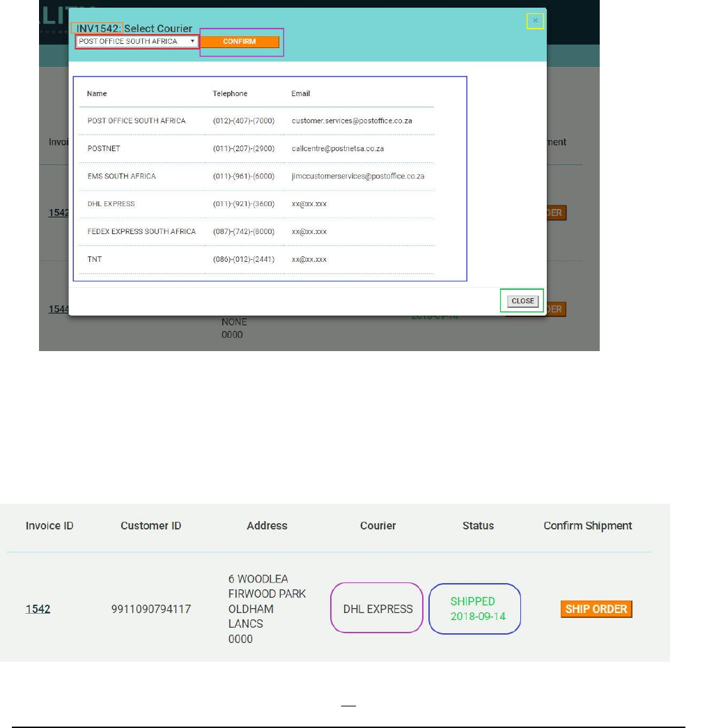Click the Email column header in courier table
Image resolution: width=707 pixels, height=728 pixels.
tap(300, 93)
